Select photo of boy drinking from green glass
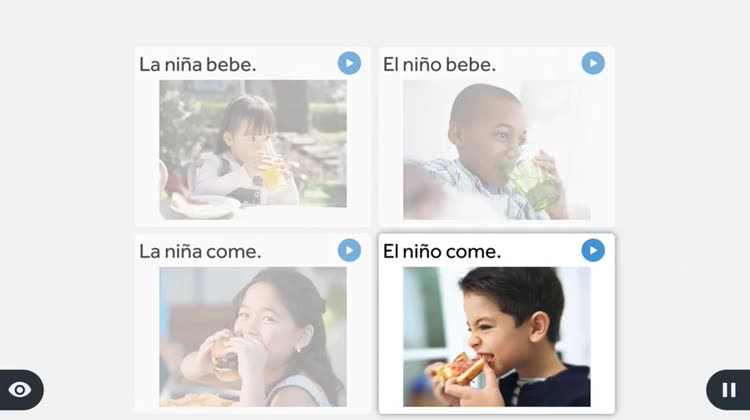Viewport: 750px width, 420px height. coord(496,150)
